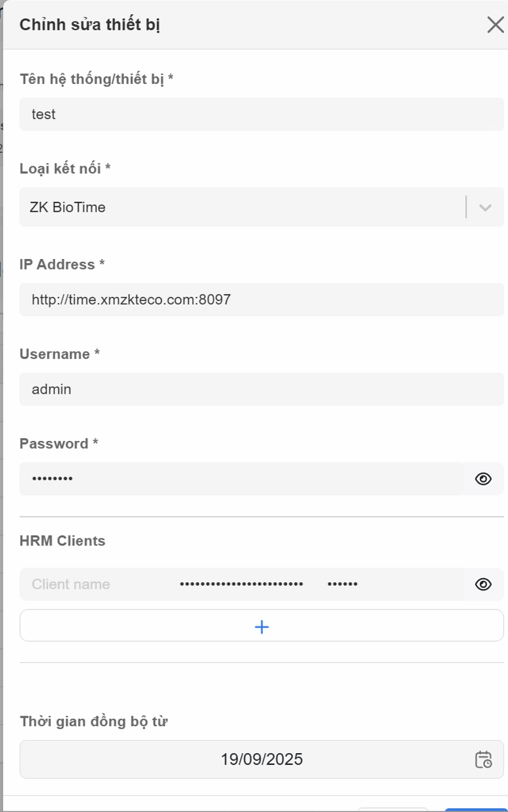Click into the Username field with admin
This screenshot has width=508, height=812.
pos(262,389)
